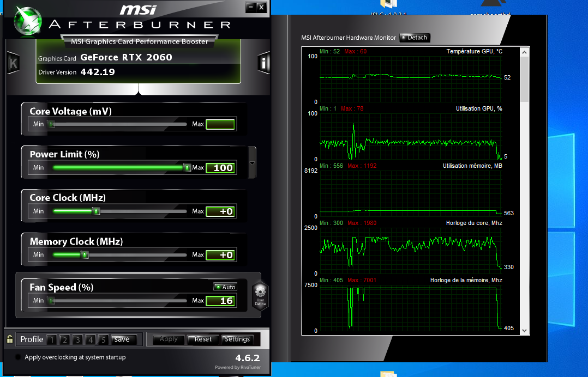
Task: Close the Afterburner window
Action: coord(262,7)
